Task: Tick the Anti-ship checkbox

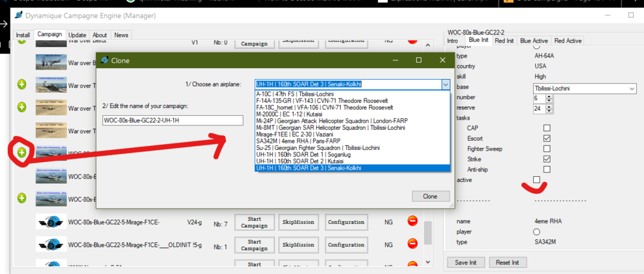Action: (547, 169)
